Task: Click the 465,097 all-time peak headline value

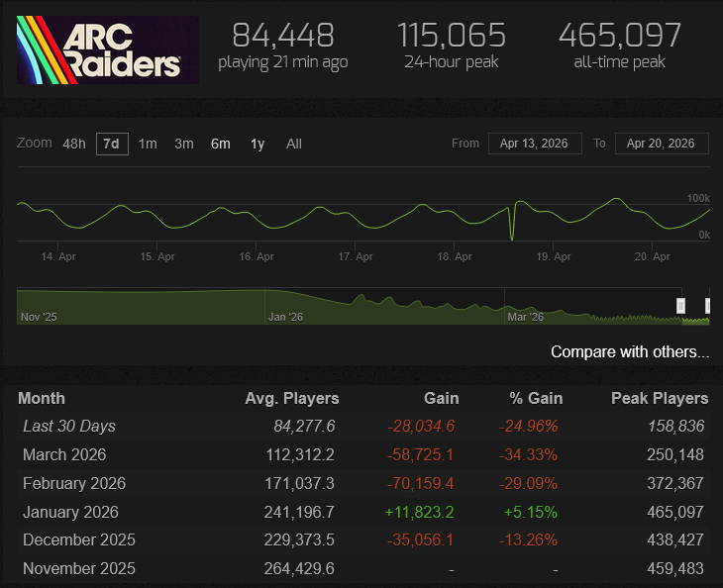Action: point(620,35)
